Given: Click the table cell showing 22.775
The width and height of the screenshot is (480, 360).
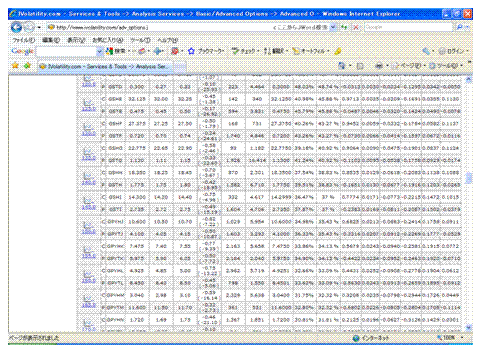Looking at the screenshot, I should pyautogui.click(x=137, y=148).
